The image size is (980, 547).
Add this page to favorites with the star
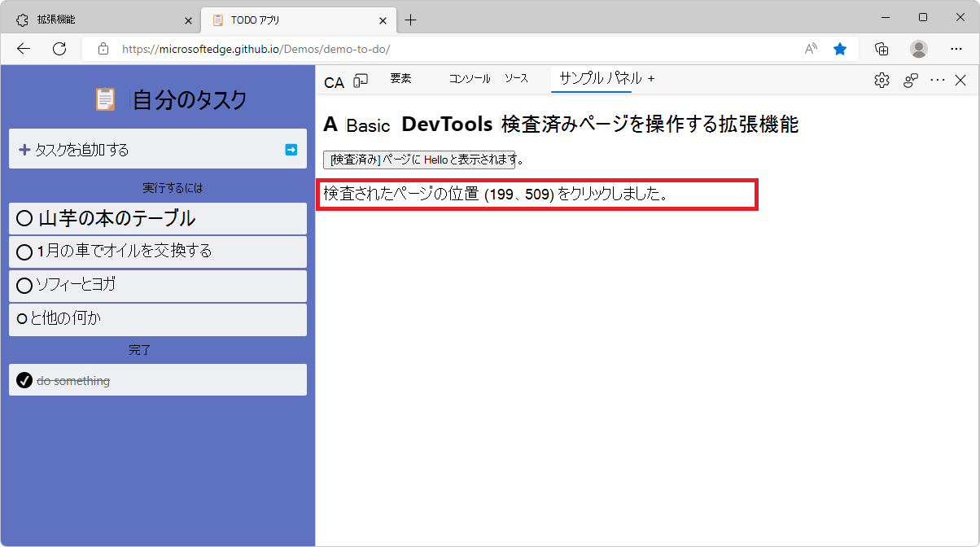click(x=840, y=49)
